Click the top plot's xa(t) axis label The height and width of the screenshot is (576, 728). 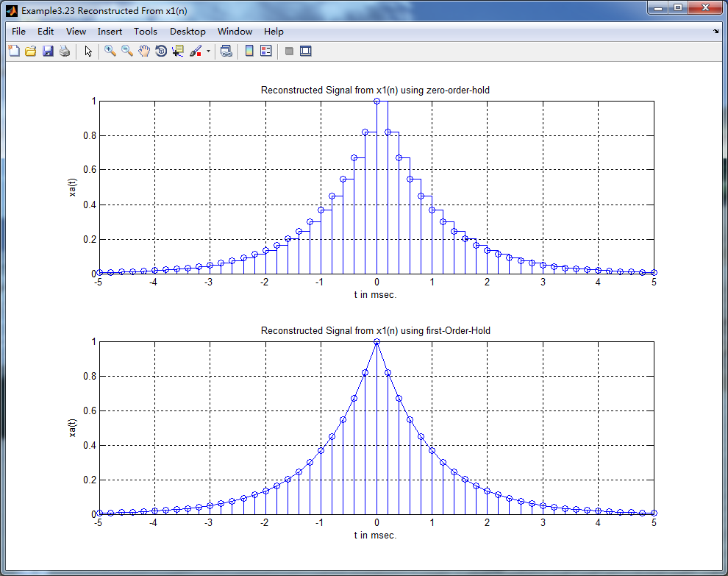(72, 187)
